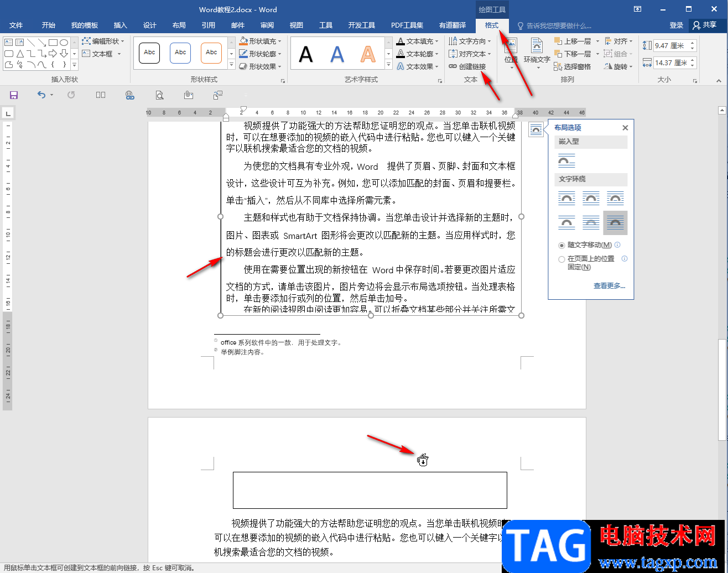Open 形状效果 dropdown

click(261, 66)
